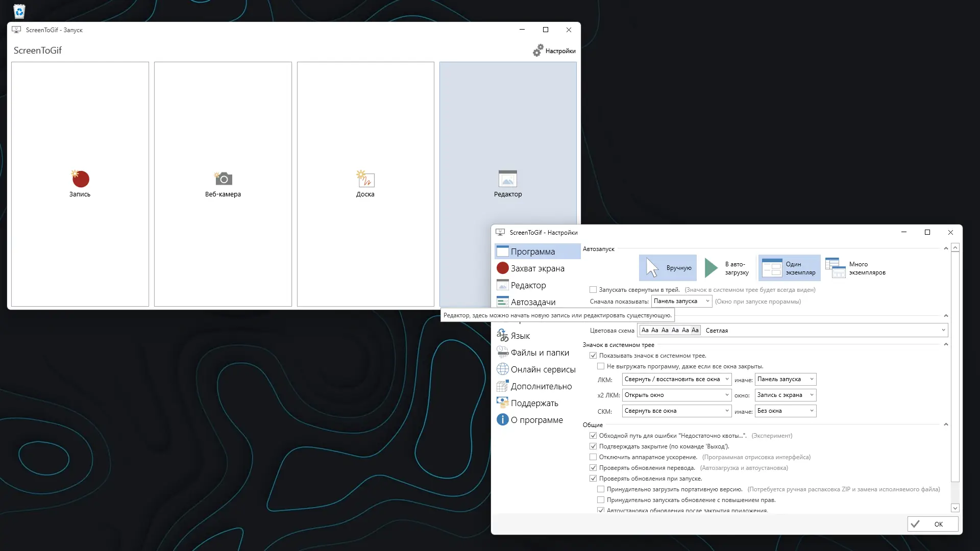Choose В авто-загрузку green play icon
Image resolution: width=980 pixels, height=551 pixels.
(711, 268)
